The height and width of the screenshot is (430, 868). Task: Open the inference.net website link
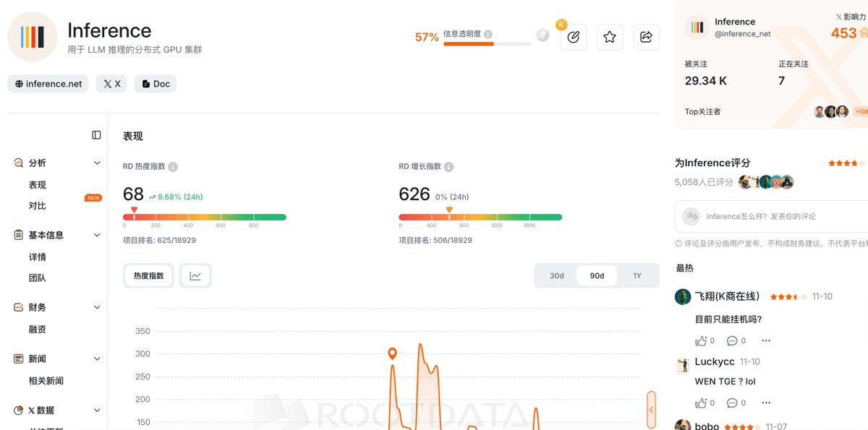coord(48,84)
